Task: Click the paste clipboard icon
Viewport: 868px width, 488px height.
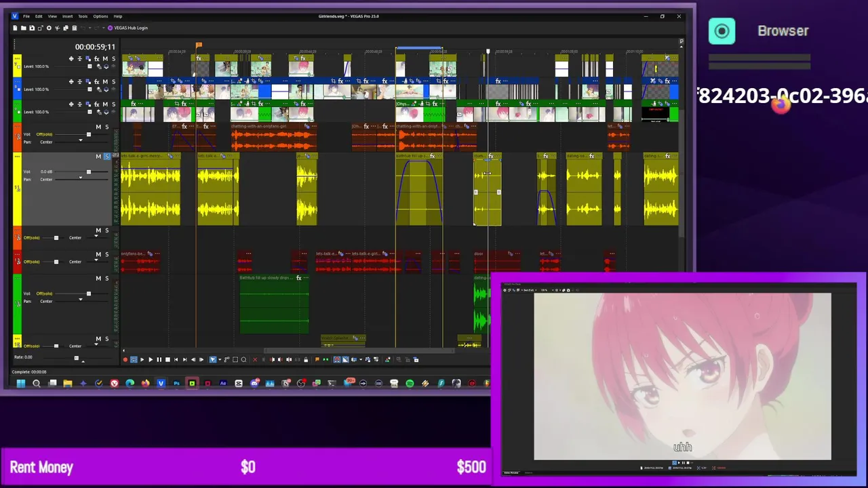Action: coord(75,28)
